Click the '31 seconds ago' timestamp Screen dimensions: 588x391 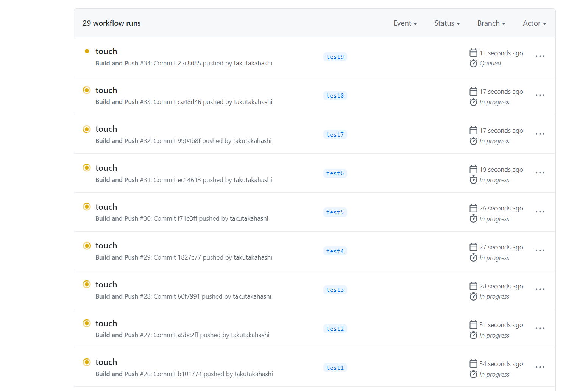[501, 325]
